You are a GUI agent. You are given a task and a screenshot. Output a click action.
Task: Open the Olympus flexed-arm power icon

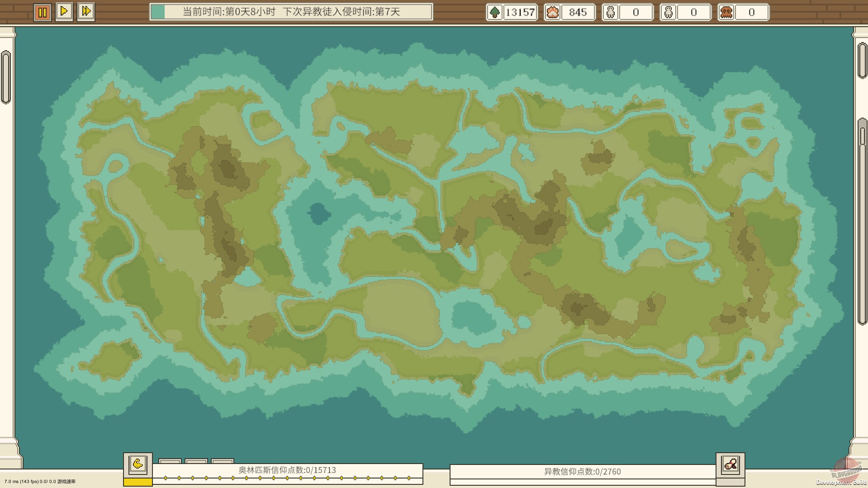click(138, 464)
